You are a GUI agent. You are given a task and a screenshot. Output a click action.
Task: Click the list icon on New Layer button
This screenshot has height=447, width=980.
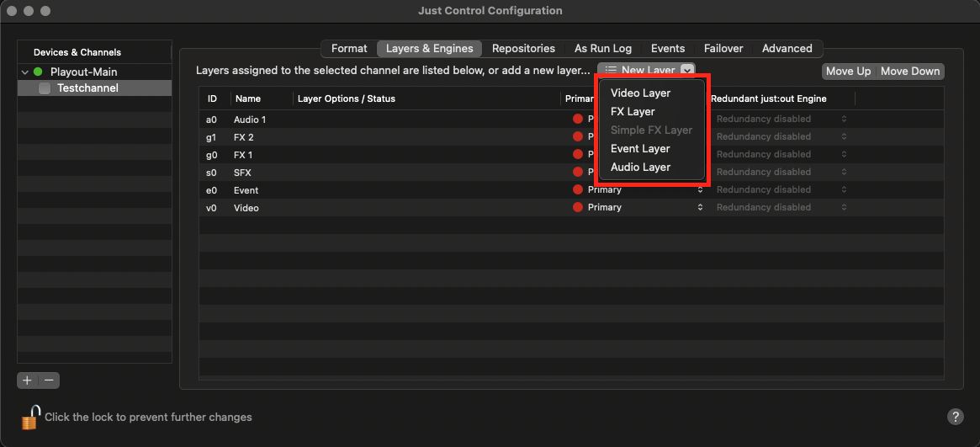pyautogui.click(x=612, y=71)
